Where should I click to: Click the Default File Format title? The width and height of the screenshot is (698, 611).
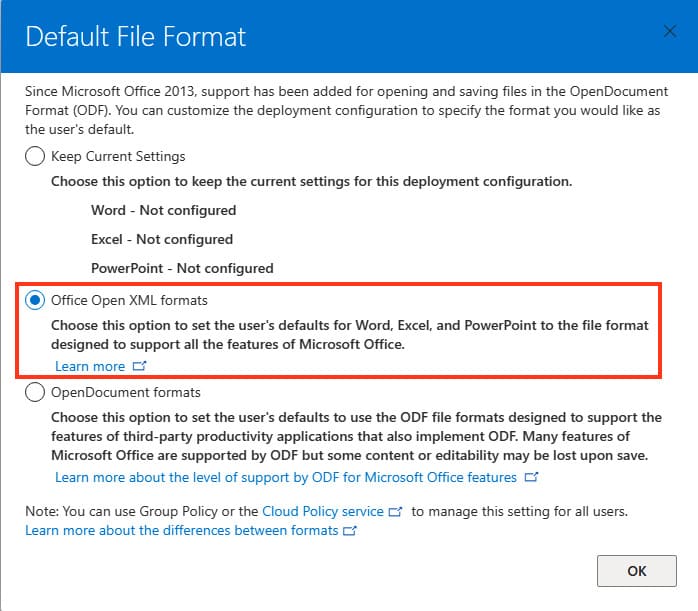click(135, 38)
